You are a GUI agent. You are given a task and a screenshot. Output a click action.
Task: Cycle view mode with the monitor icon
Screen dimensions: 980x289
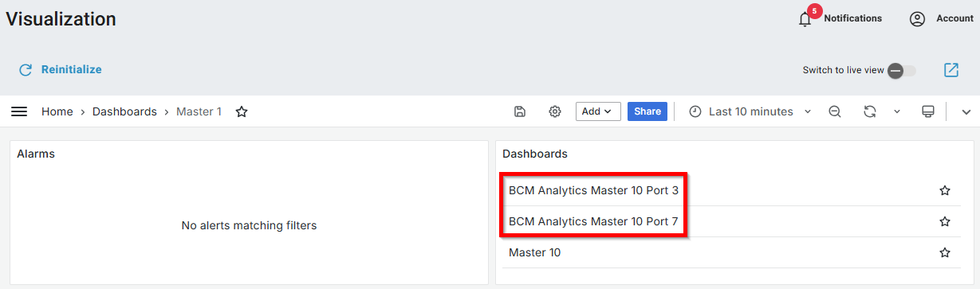(928, 111)
